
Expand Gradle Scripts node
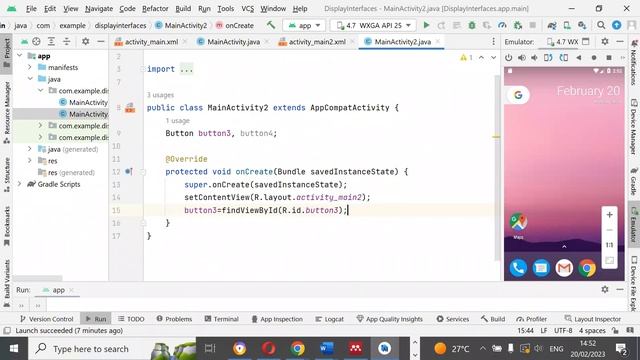pos(20,184)
